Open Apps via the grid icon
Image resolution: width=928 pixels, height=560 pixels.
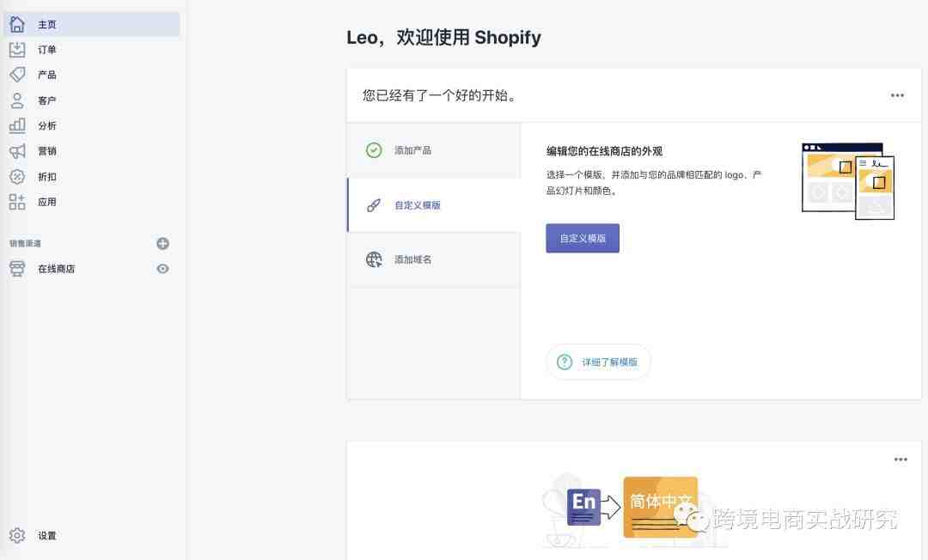coord(17,202)
